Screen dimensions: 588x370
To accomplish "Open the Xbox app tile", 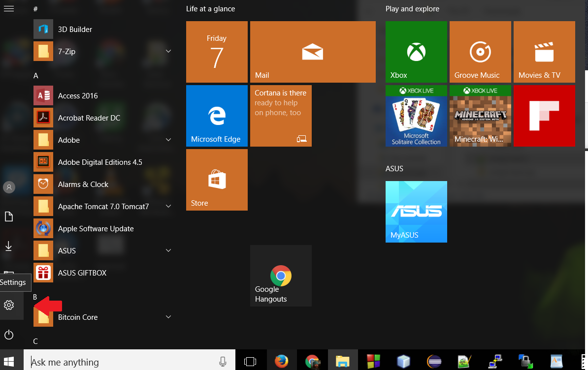I will [x=416, y=52].
